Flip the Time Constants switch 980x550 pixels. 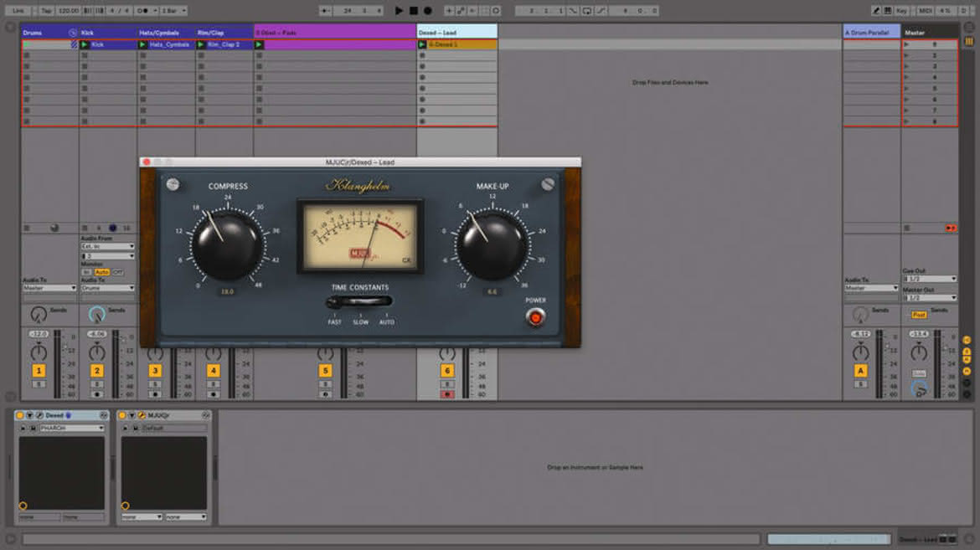(359, 302)
